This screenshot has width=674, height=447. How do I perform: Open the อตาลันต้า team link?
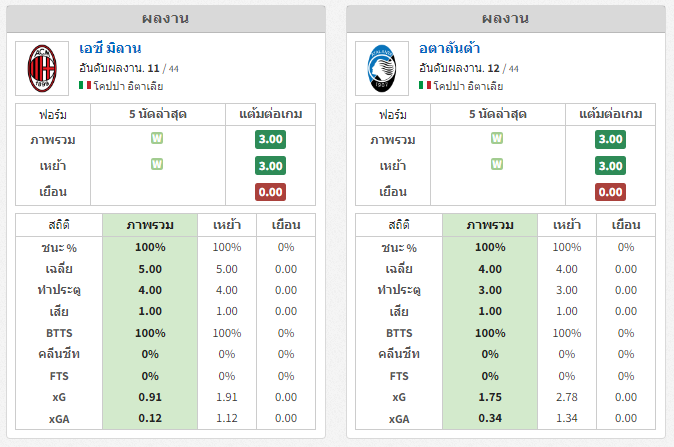pyautogui.click(x=450, y=48)
